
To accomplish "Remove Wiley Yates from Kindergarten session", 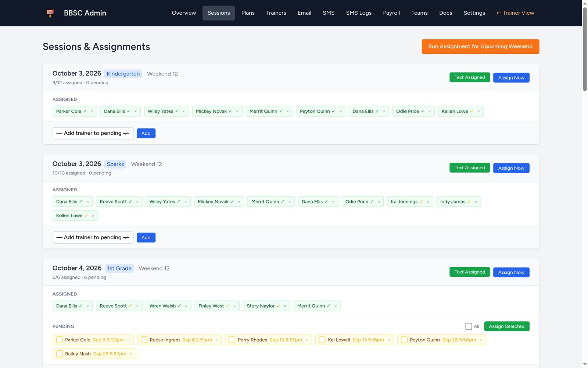I will point(184,112).
